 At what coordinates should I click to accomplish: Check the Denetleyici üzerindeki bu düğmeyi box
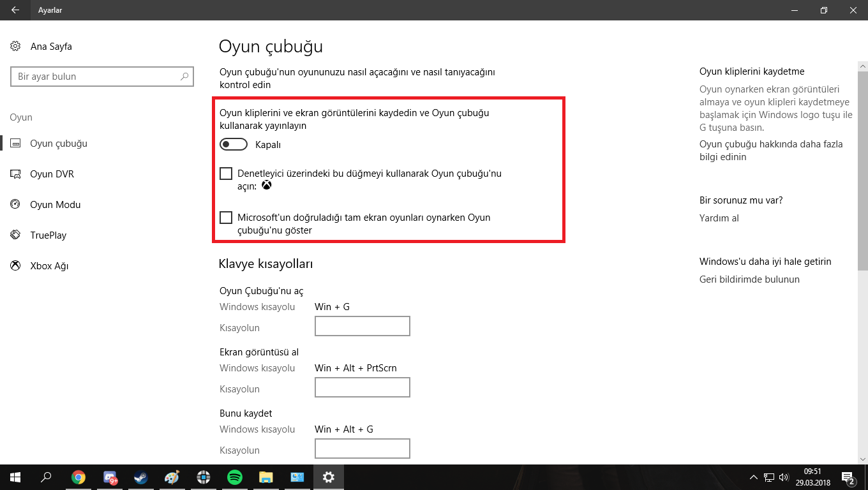point(226,174)
